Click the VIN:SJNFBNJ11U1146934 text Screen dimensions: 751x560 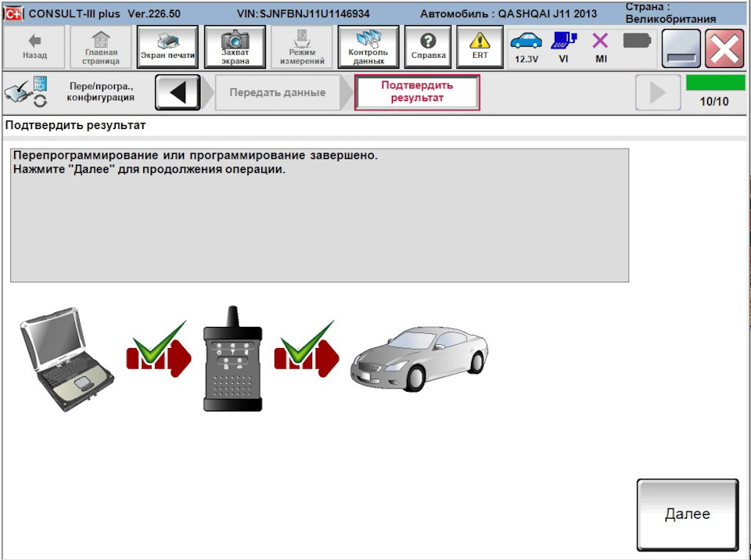tap(304, 14)
